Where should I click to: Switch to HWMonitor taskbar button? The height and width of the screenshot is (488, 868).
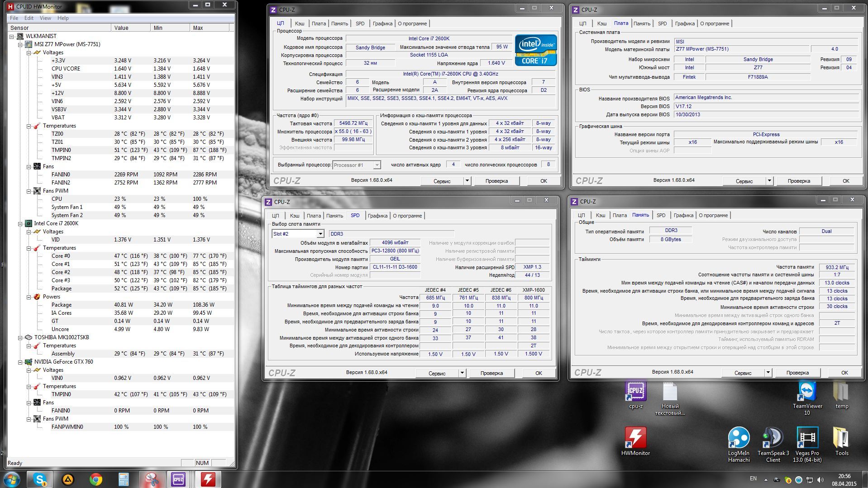(208, 479)
